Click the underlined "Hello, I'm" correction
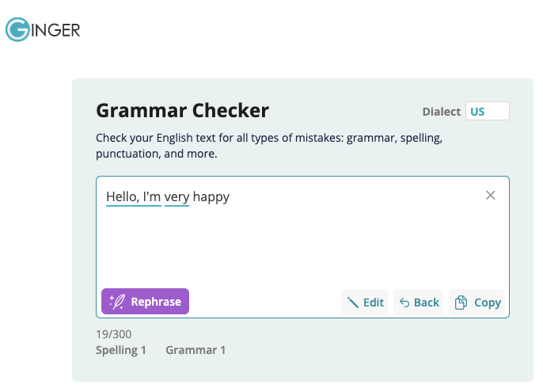This screenshot has width=543, height=392. tap(133, 197)
